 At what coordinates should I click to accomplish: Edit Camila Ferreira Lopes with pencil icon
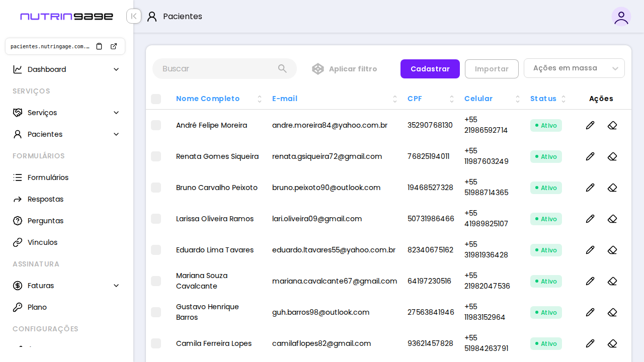click(590, 343)
